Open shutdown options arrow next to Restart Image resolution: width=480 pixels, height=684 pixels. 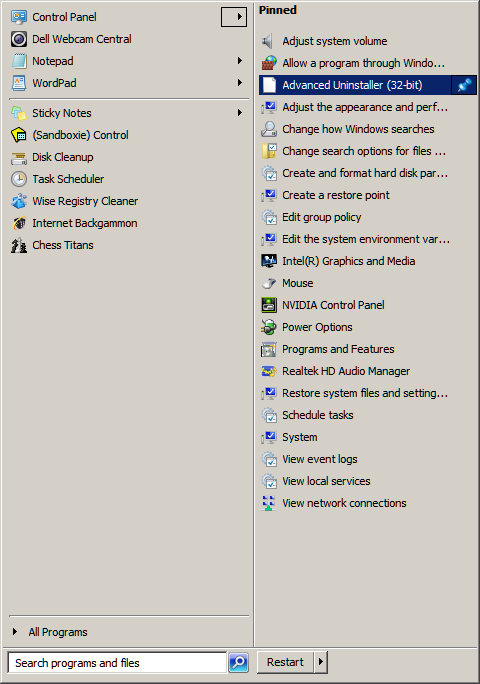coord(321,662)
